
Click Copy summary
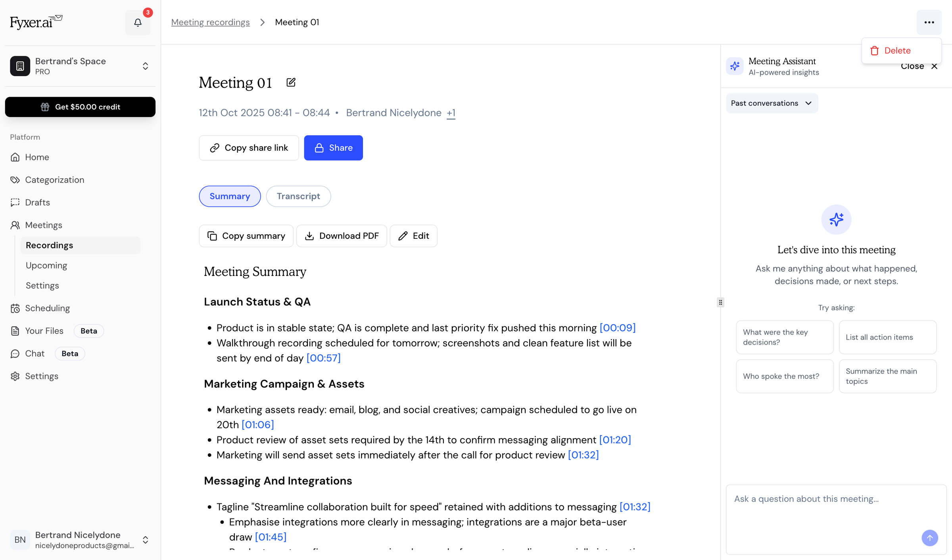246,236
